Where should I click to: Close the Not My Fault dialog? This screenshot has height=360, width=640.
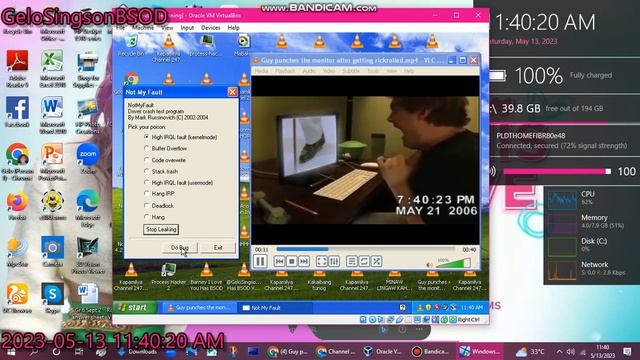[x=232, y=92]
